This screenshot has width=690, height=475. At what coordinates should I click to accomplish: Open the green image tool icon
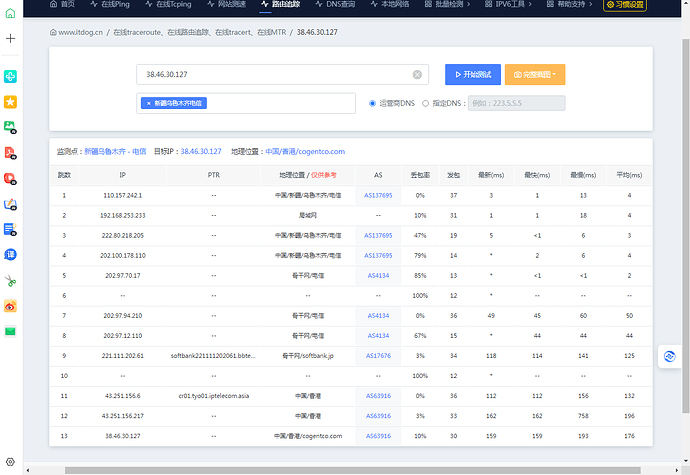point(10,127)
